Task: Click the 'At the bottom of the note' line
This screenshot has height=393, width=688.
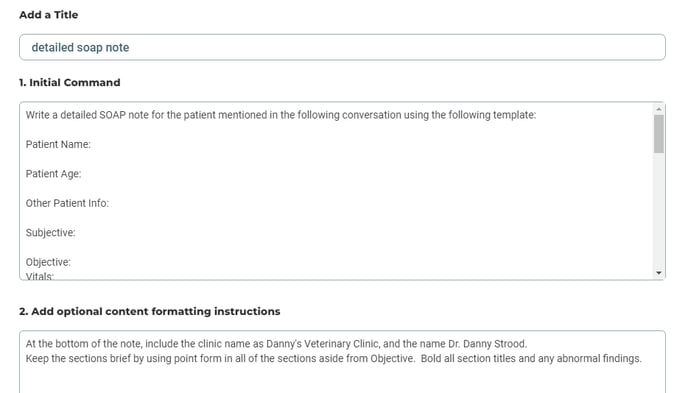Action: pos(276,343)
